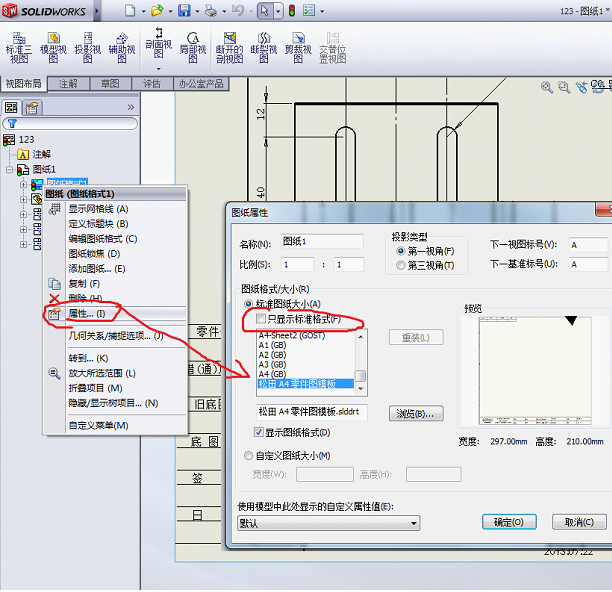The width and height of the screenshot is (612, 592).
Task: Click the Select cursor tool
Action: [265, 11]
